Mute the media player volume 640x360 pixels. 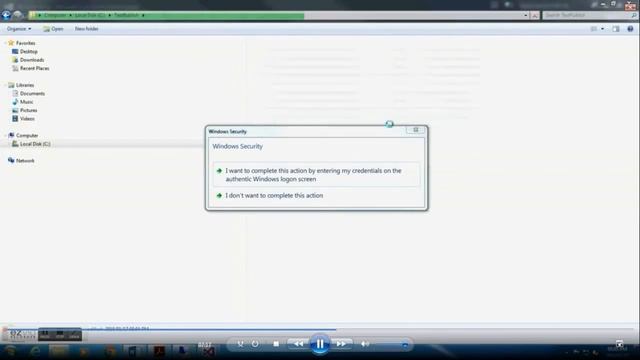point(365,344)
